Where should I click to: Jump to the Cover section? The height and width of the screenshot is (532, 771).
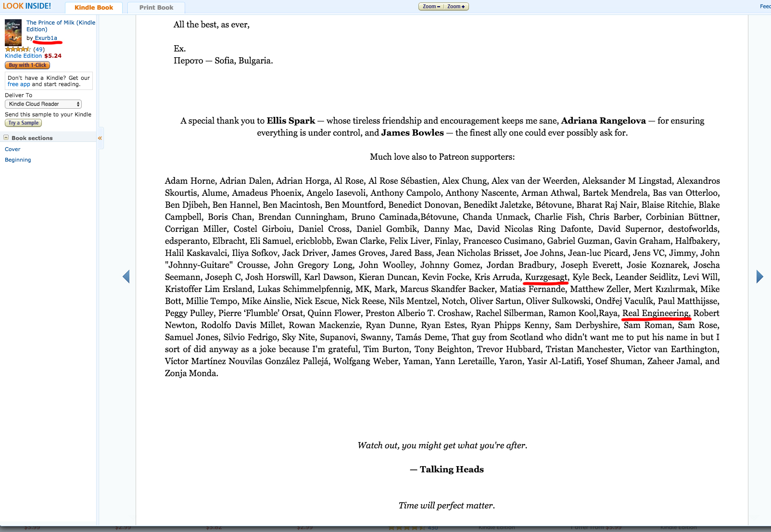[x=13, y=149]
